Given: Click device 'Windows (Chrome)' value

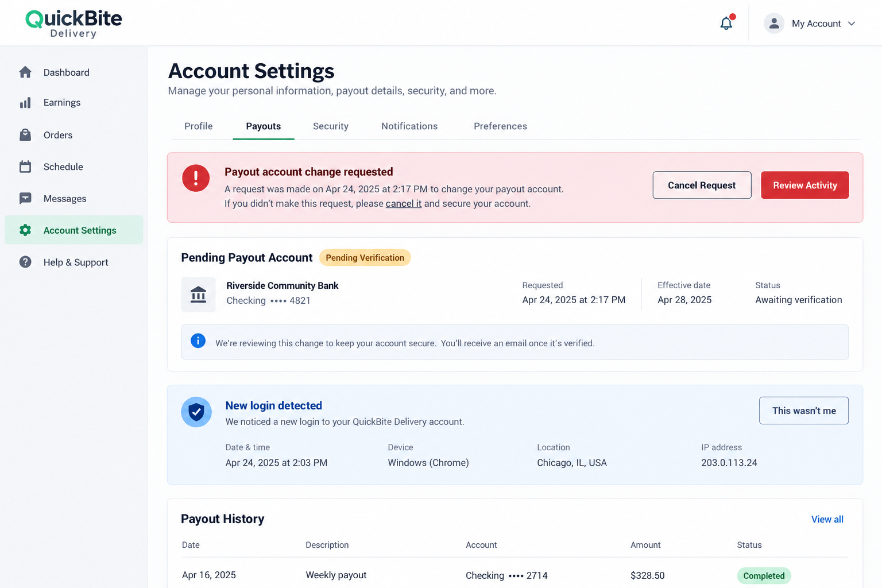Looking at the screenshot, I should (428, 463).
